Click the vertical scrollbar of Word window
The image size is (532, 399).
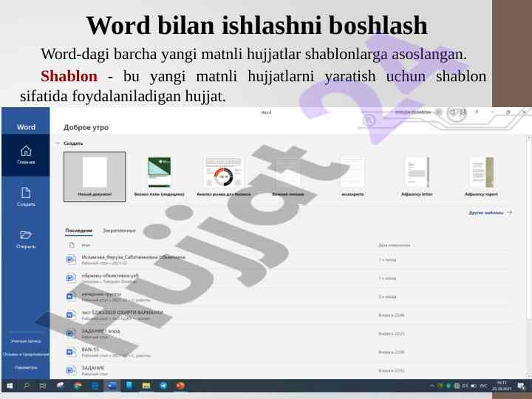528,228
